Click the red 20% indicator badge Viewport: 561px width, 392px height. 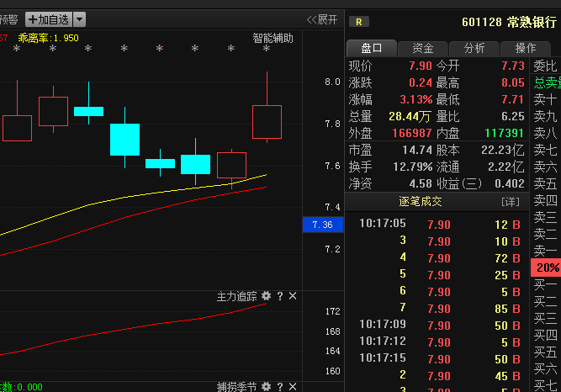[546, 268]
